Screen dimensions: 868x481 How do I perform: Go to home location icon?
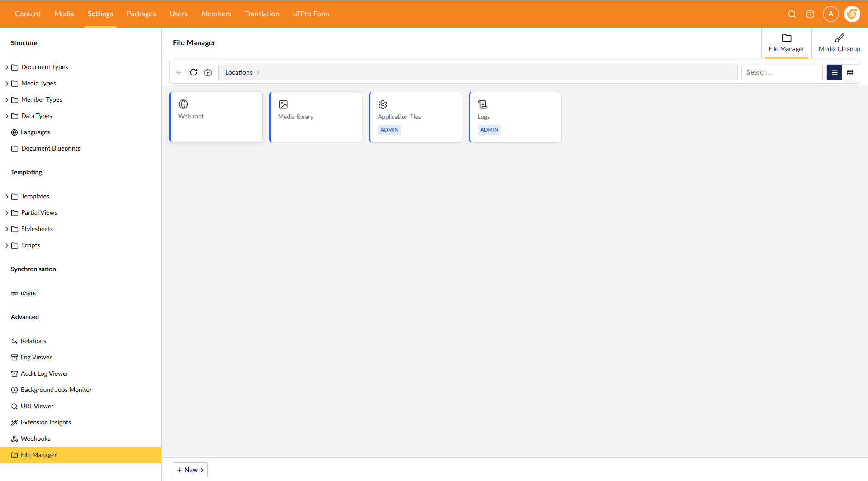[x=208, y=72]
